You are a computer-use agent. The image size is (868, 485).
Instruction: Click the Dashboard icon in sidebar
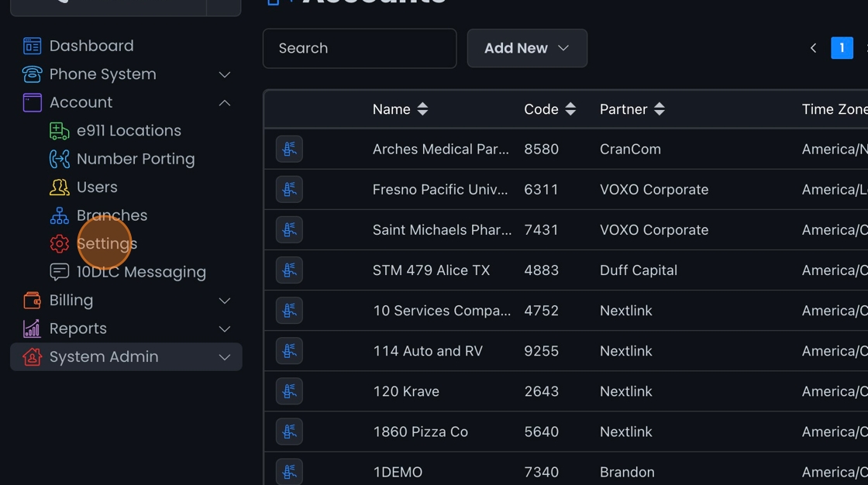[32, 46]
